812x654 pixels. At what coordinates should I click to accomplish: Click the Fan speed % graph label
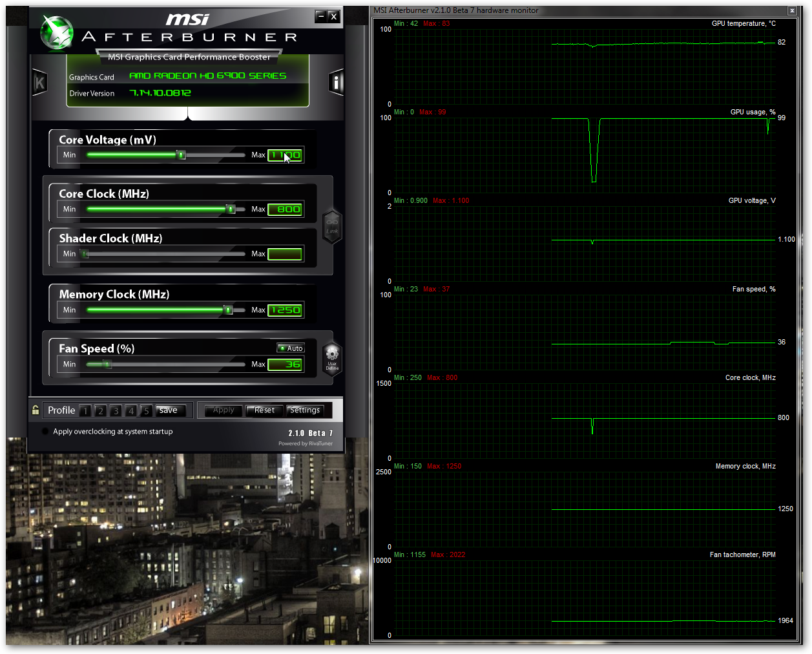(754, 289)
